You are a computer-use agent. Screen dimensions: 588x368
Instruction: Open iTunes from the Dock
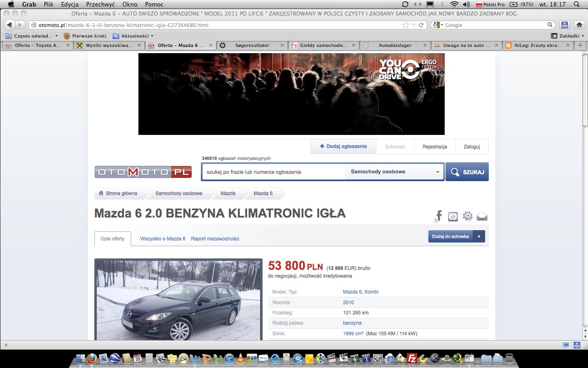pos(229,358)
